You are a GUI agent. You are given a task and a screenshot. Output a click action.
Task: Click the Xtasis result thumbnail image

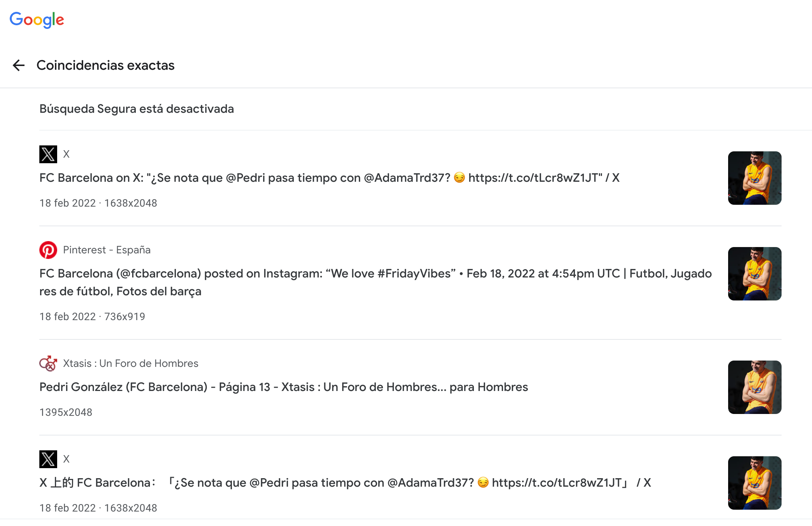click(x=754, y=387)
